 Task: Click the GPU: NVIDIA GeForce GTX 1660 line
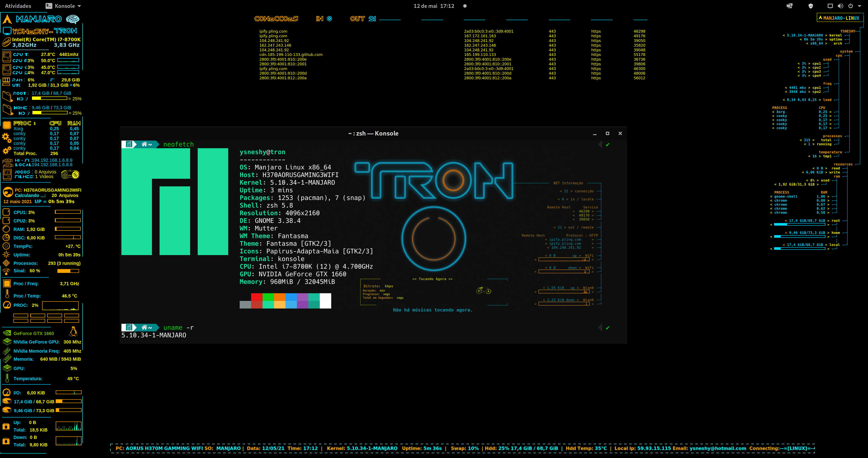pyautogui.click(x=293, y=274)
